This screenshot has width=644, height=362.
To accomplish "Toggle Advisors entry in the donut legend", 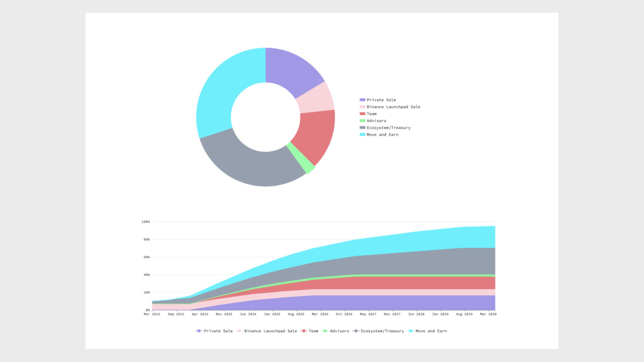I will 376,121.
